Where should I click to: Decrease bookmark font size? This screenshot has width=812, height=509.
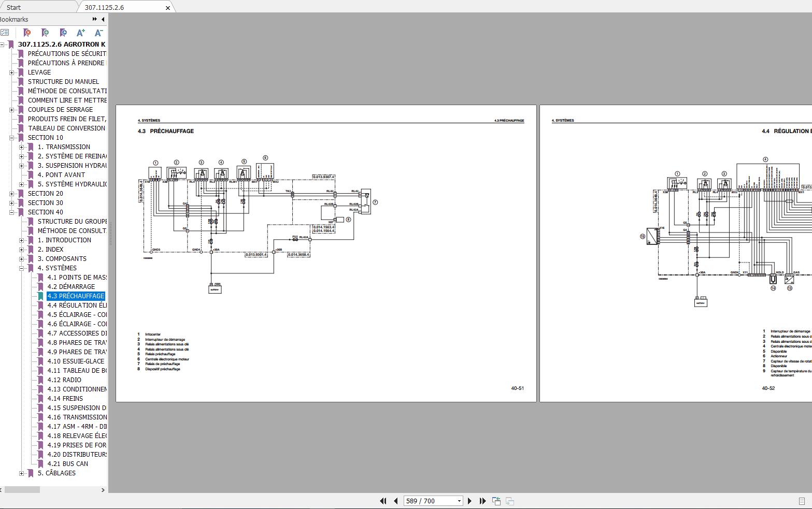tap(98, 33)
